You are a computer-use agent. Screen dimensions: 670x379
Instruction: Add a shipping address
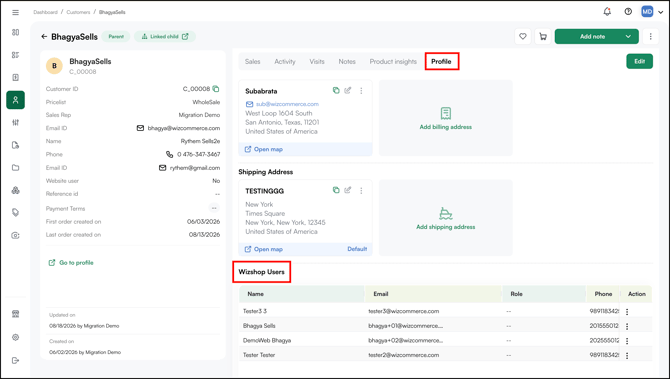(446, 218)
